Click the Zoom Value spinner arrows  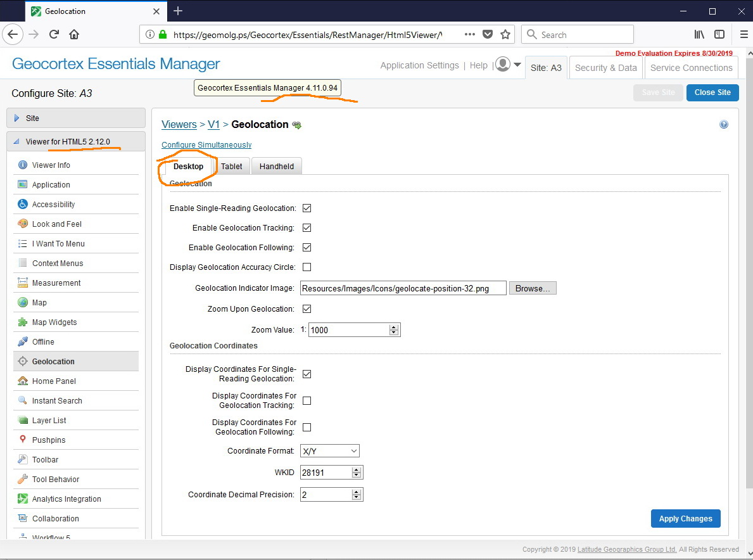coord(394,330)
